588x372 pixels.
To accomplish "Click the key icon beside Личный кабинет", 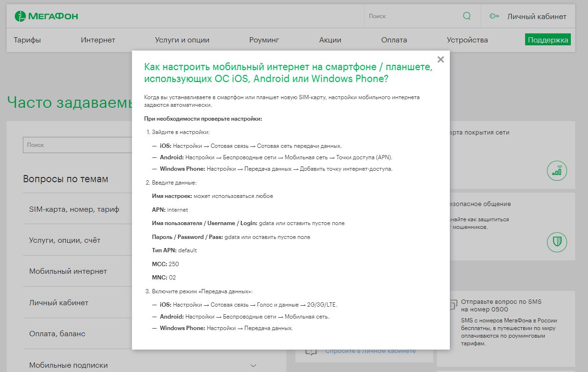I will click(x=494, y=16).
